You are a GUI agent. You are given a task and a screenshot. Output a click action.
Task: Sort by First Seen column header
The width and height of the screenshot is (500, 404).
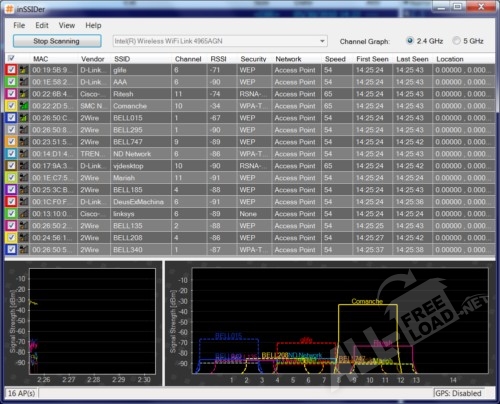[372, 59]
